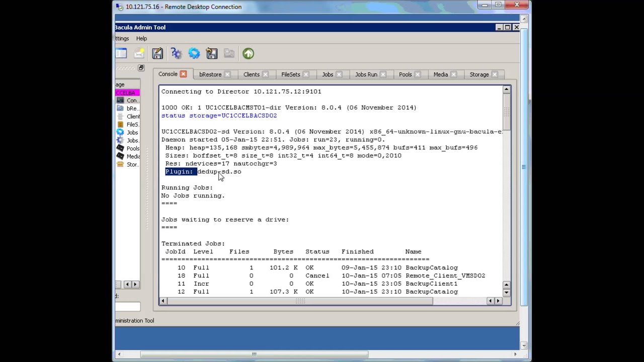
Task: Click the 'Daemon started 05-Jan-15 22:51' line
Action: click(273, 140)
